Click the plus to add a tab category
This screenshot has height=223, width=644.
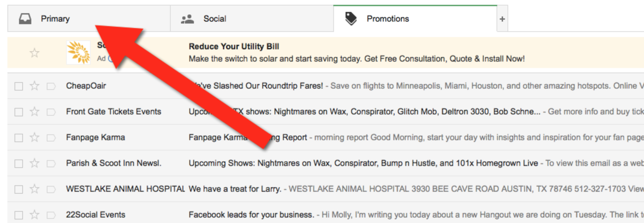[502, 18]
